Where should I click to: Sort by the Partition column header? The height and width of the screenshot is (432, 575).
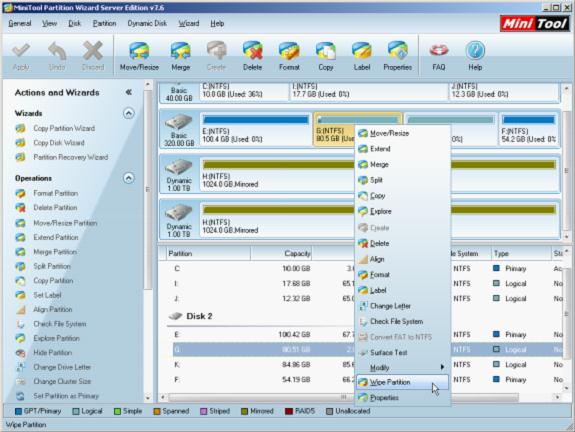pyautogui.click(x=208, y=253)
